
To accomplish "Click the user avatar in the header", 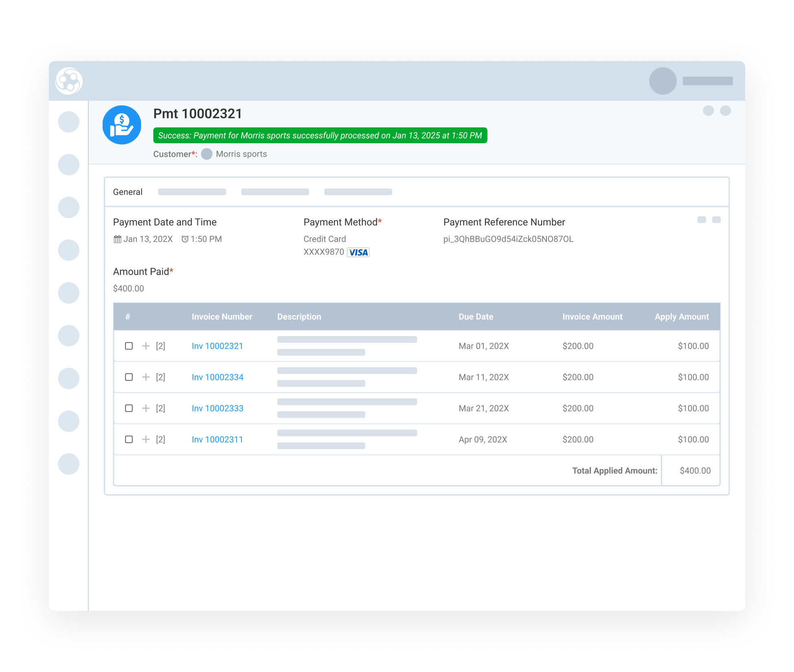I will (662, 81).
